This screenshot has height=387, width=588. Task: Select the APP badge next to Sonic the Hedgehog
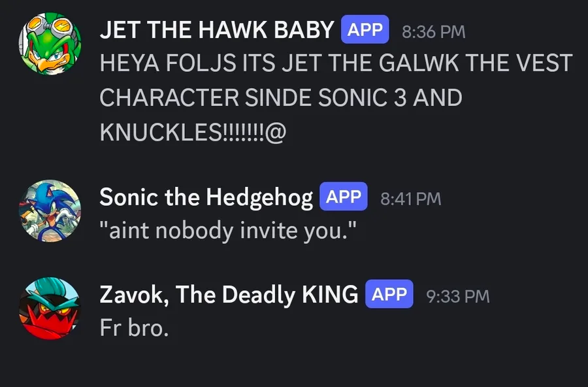pos(344,196)
